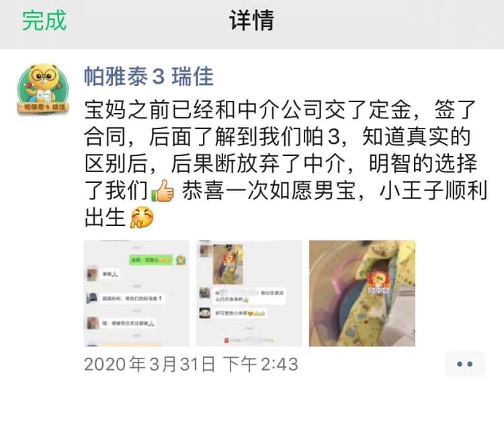Open the two-dot more options button
The height and width of the screenshot is (421, 504).
[x=465, y=364]
